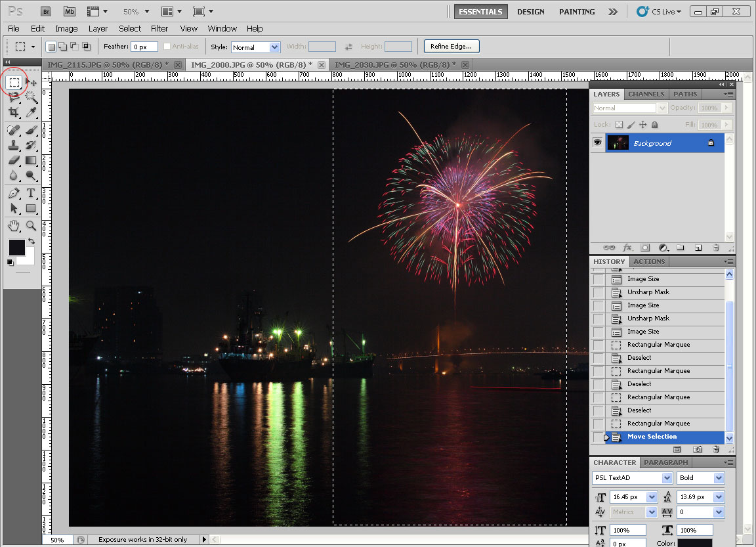The width and height of the screenshot is (756, 547).
Task: Expand the PSL TextAD font family dropdown
Action: point(667,478)
